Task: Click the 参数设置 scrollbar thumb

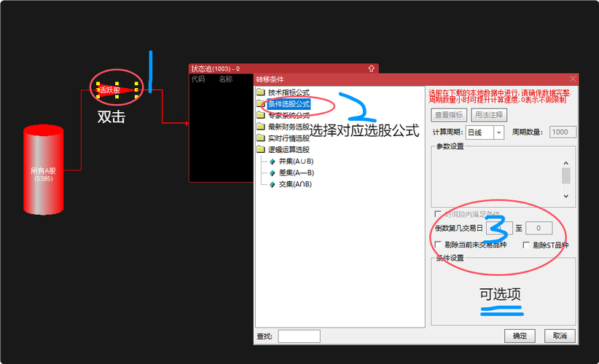Action: click(x=566, y=176)
